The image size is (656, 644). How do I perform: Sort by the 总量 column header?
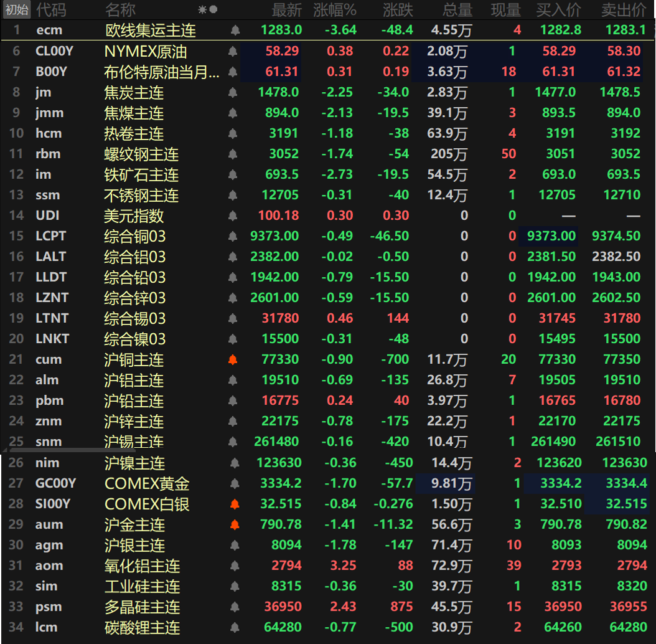pos(457,9)
